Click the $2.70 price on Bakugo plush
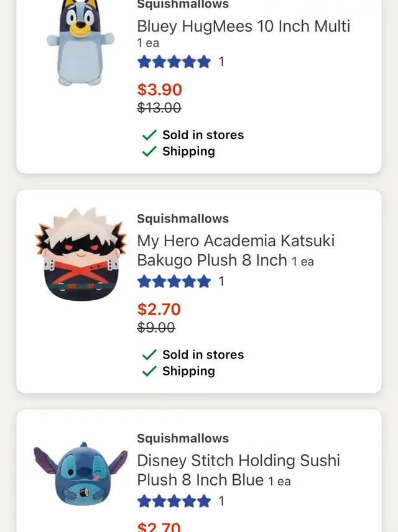398x532 pixels. (x=159, y=310)
